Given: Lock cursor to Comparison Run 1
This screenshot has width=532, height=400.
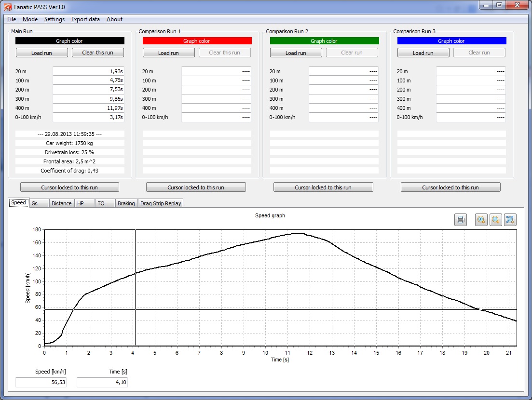Looking at the screenshot, I should click(196, 187).
